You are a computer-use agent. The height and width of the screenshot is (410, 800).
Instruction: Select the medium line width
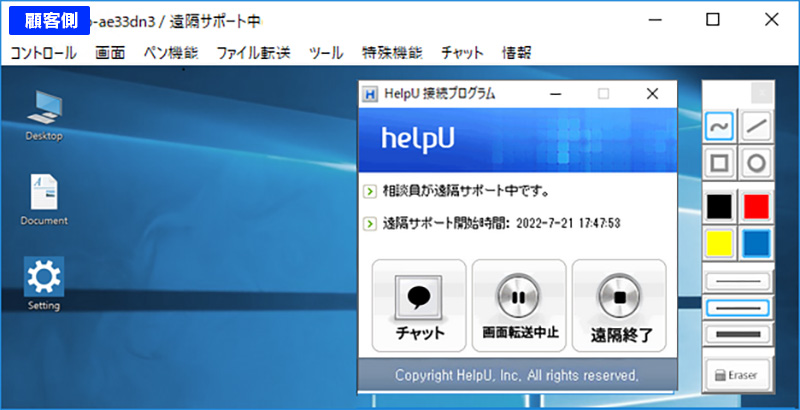[x=738, y=308]
